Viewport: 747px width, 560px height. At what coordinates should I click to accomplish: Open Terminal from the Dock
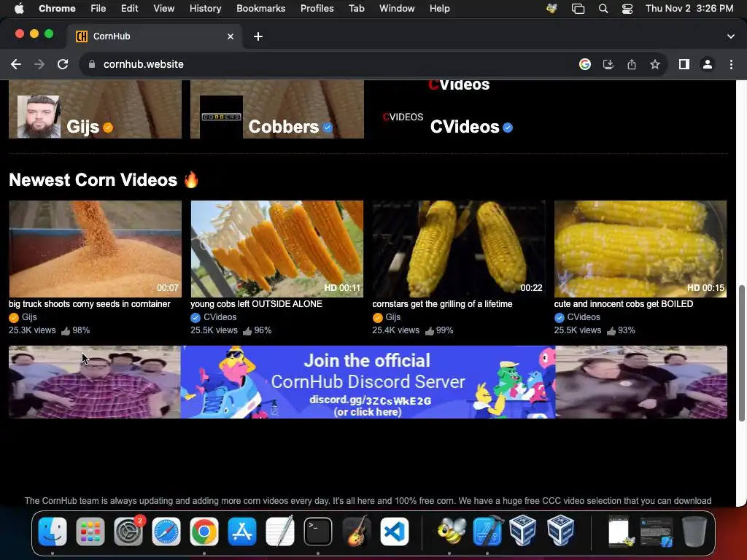tap(318, 532)
